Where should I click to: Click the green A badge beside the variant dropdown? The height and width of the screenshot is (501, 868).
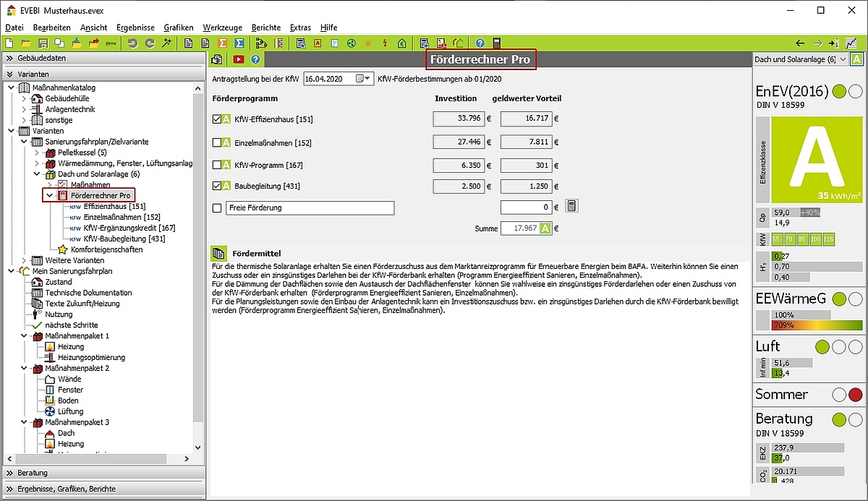[x=856, y=59]
